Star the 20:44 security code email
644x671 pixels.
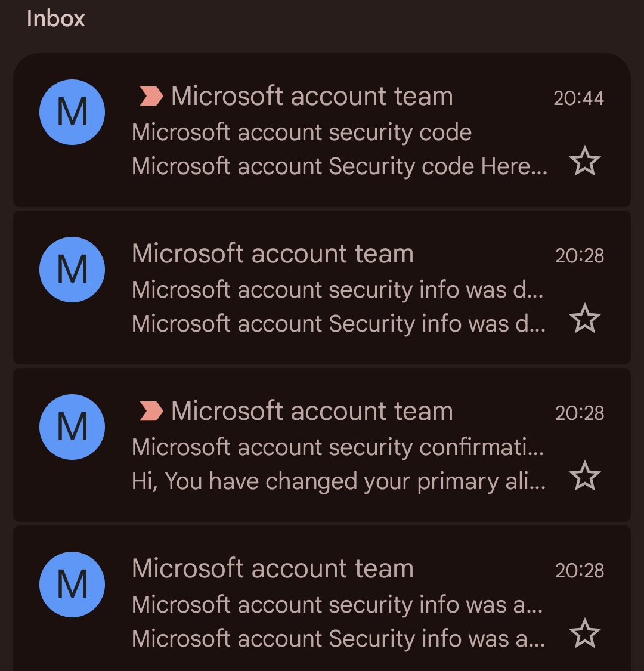[584, 162]
